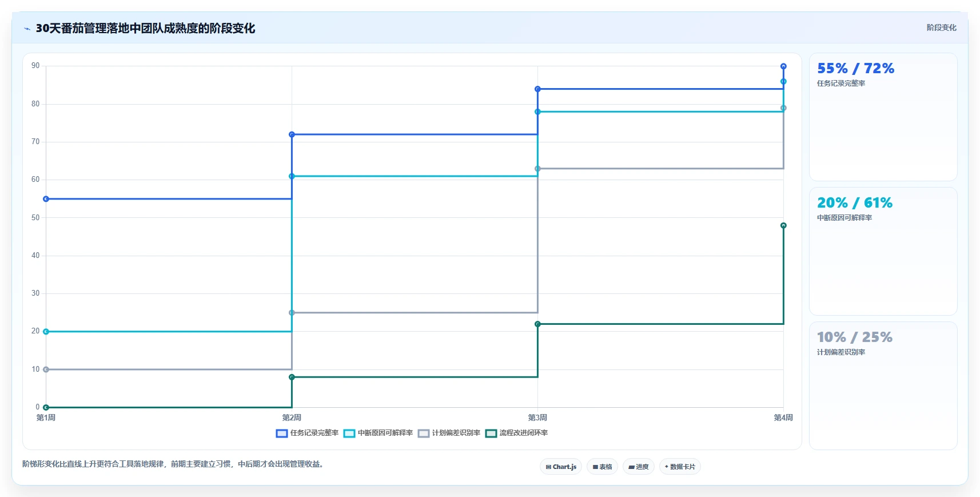Click the 表格 tag button
This screenshot has height=497, width=980.
[602, 467]
